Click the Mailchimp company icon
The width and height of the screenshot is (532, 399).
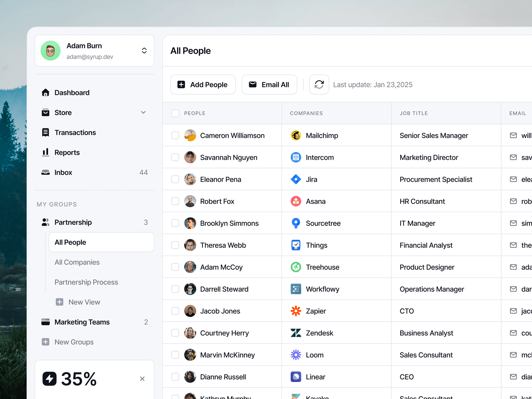click(296, 135)
